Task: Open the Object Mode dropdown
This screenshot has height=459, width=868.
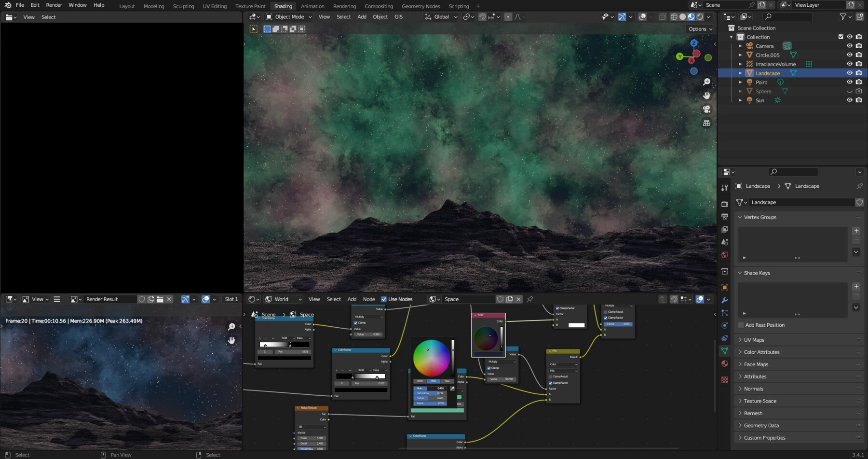Action: tap(288, 16)
